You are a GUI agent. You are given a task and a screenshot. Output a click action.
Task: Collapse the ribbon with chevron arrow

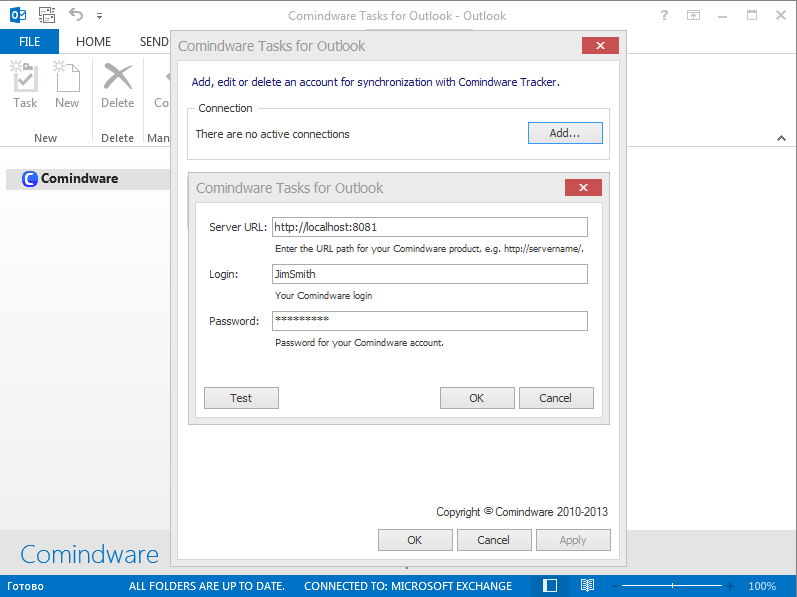(x=781, y=138)
